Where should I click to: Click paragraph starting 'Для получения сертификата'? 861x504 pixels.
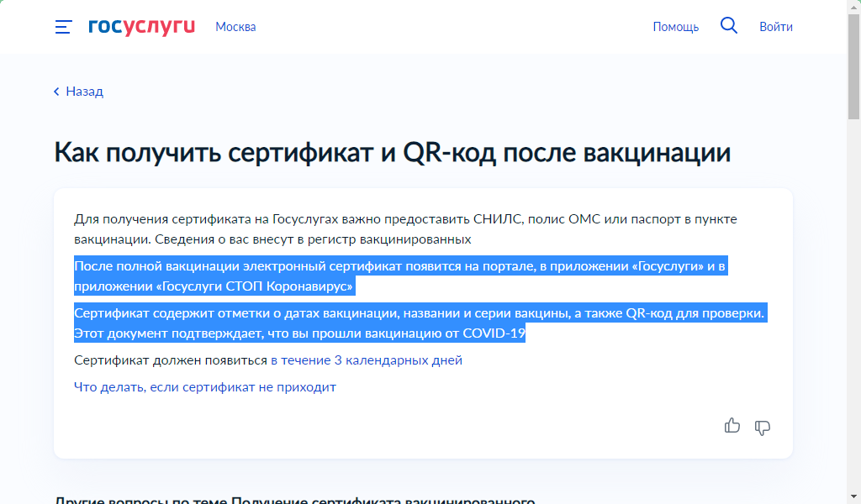(406, 229)
